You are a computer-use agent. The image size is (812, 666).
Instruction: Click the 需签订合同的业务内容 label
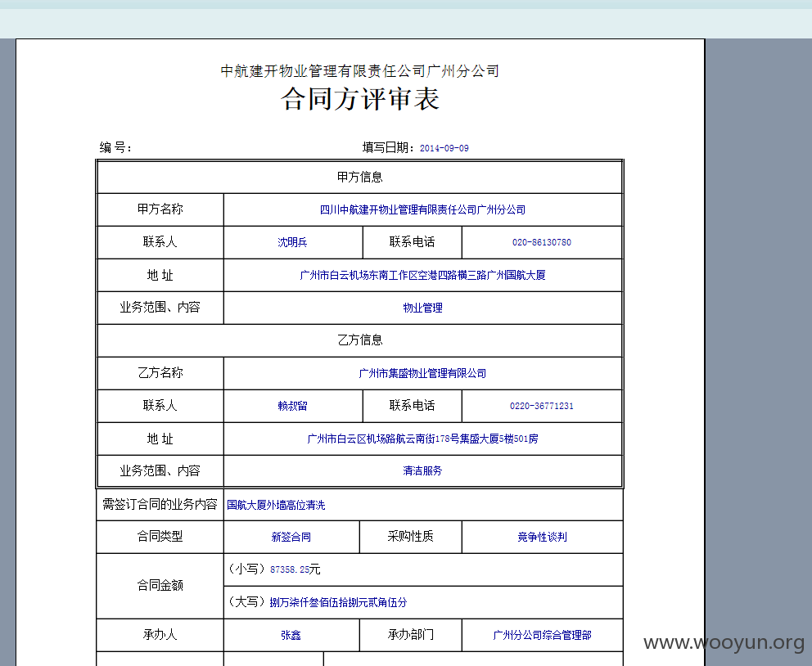(x=160, y=505)
